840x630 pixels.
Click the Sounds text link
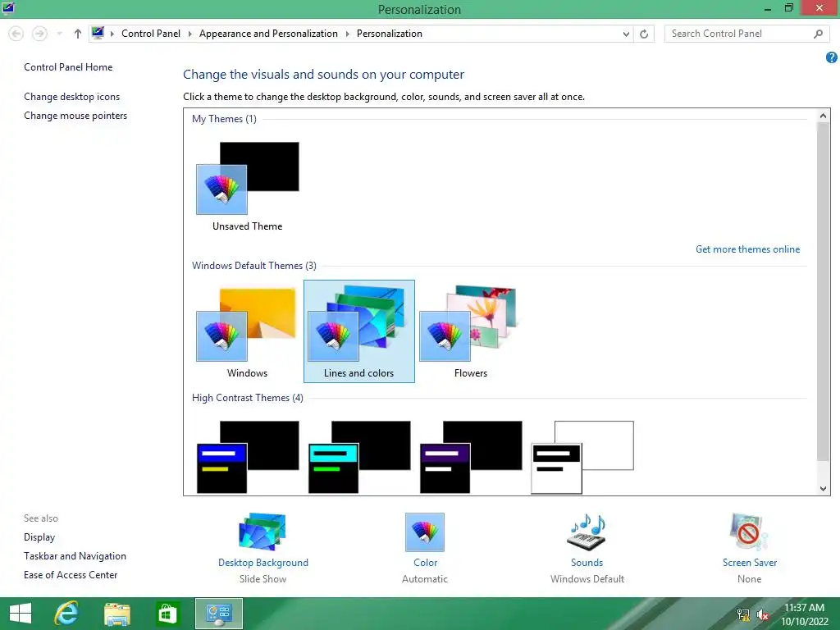point(587,563)
